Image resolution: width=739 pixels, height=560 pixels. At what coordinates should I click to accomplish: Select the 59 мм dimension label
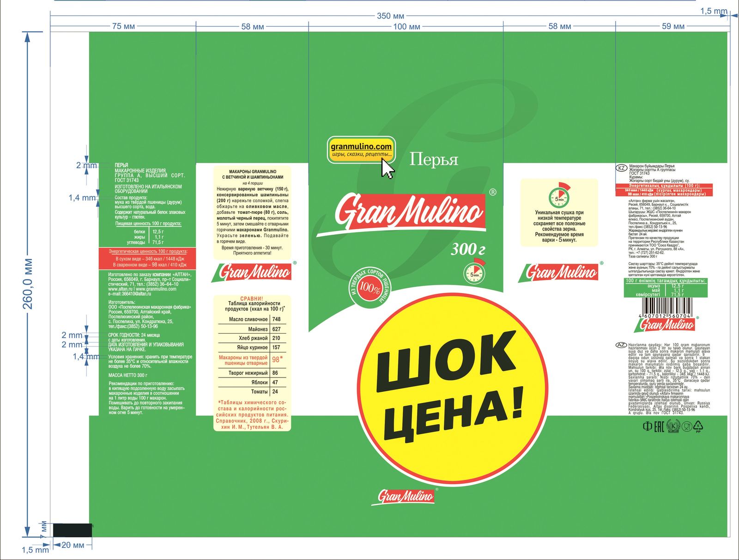[x=673, y=26]
